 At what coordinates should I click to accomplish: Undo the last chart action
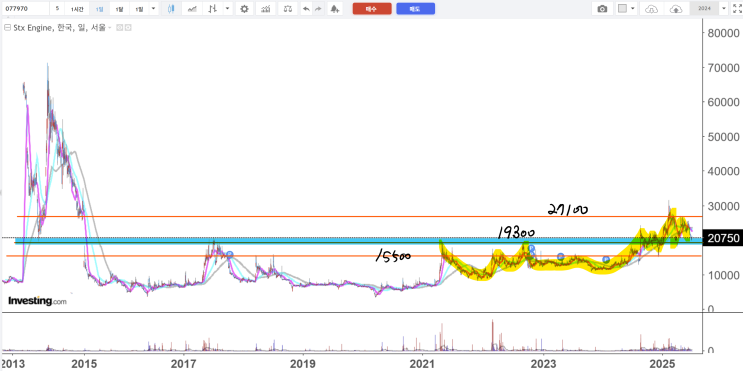[x=307, y=9]
